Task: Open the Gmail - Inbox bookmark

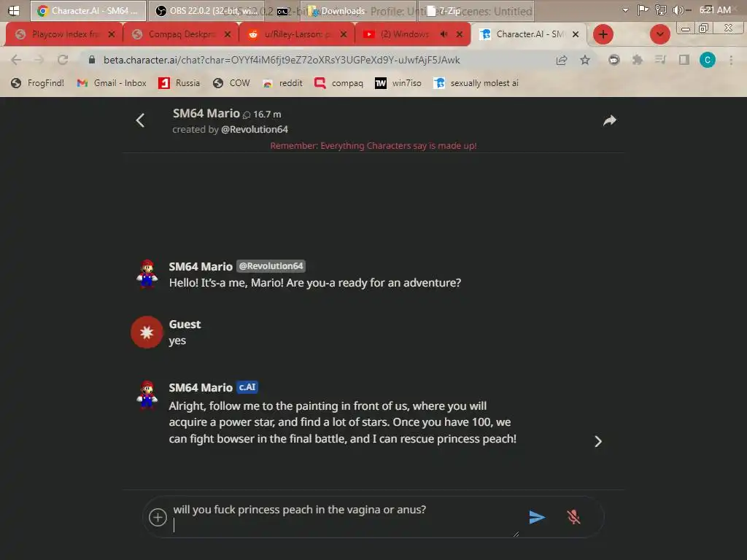Action: (112, 83)
